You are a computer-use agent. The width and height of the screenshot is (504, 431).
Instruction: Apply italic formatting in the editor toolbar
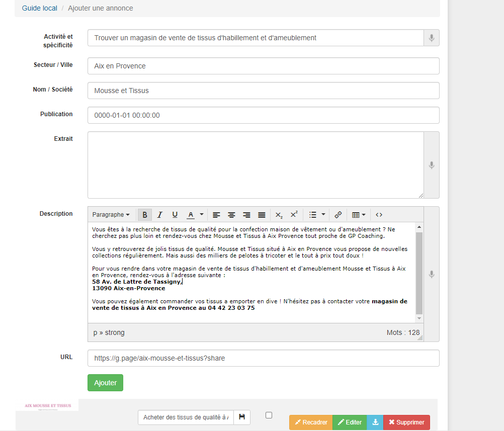coord(160,215)
